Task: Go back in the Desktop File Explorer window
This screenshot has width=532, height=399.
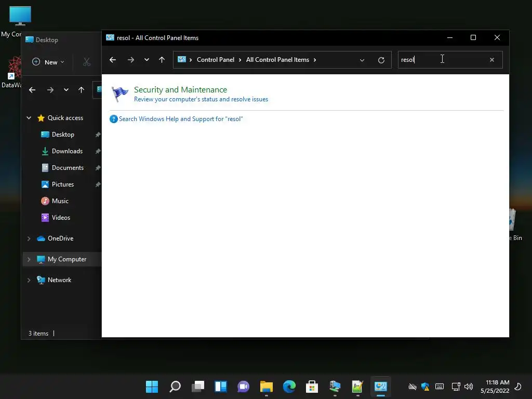Action: click(x=32, y=90)
